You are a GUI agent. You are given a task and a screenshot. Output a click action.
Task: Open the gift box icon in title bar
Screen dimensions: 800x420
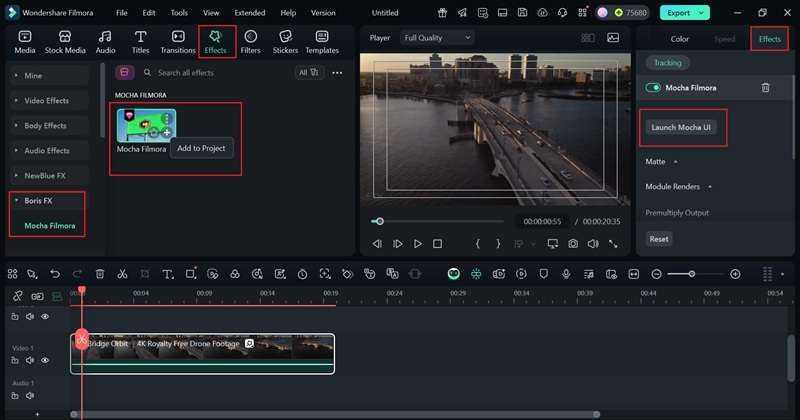pyautogui.click(x=442, y=13)
